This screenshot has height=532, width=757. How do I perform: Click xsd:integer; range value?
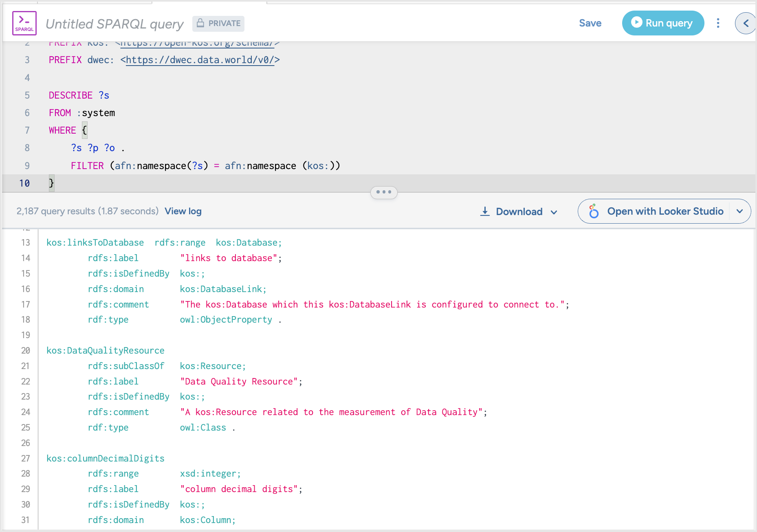tap(211, 473)
